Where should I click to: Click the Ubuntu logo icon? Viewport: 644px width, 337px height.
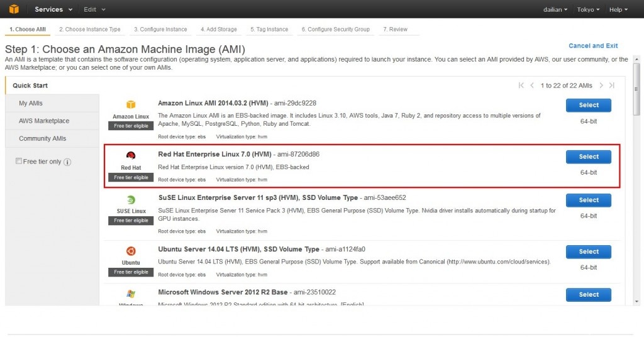click(131, 251)
